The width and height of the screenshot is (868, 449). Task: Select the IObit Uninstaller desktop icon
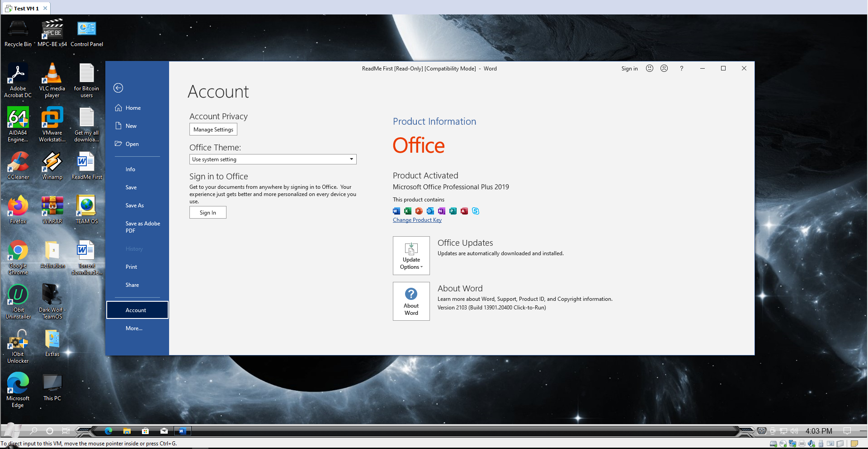(x=18, y=302)
